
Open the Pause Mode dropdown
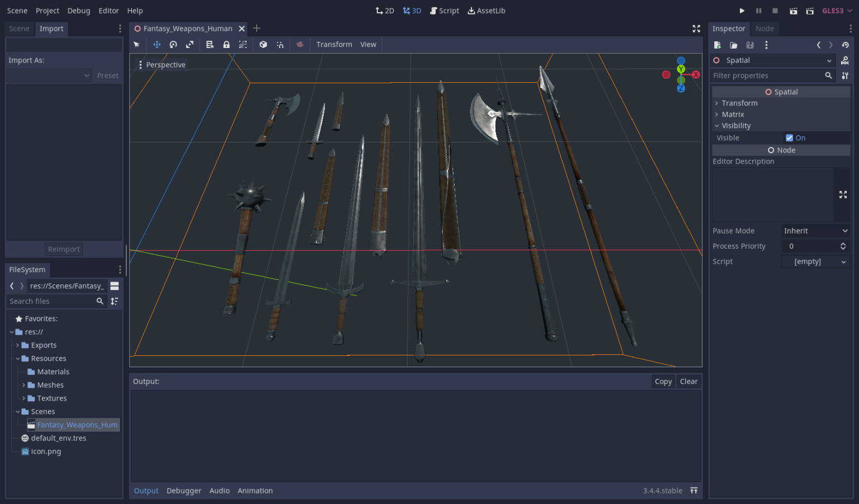click(x=815, y=230)
